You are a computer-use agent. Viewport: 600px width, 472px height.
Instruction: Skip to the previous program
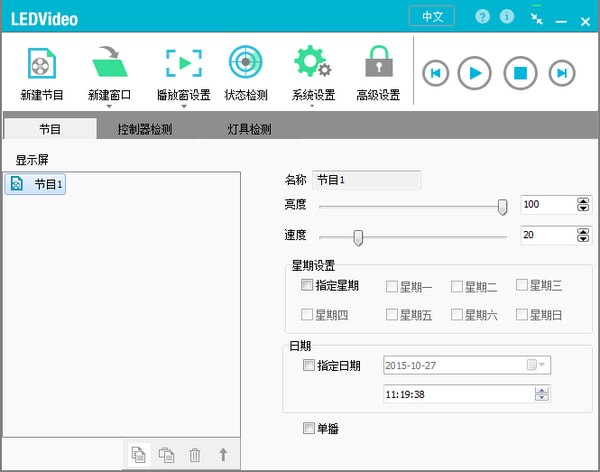pyautogui.click(x=436, y=72)
